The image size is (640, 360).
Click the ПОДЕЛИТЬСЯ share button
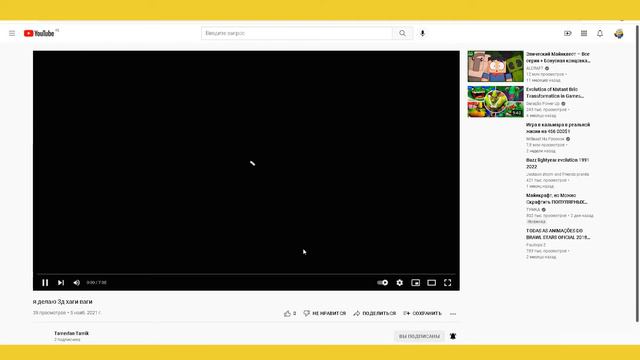(375, 313)
